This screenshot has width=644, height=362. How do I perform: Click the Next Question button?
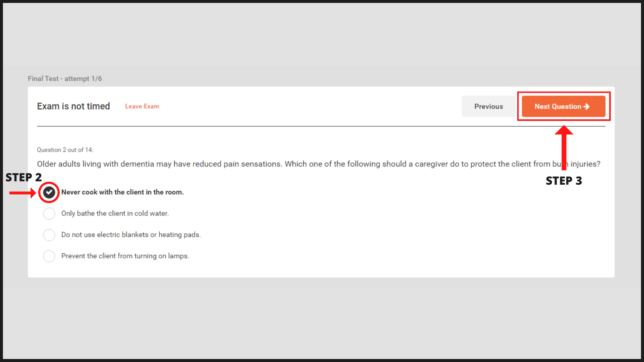coord(563,106)
